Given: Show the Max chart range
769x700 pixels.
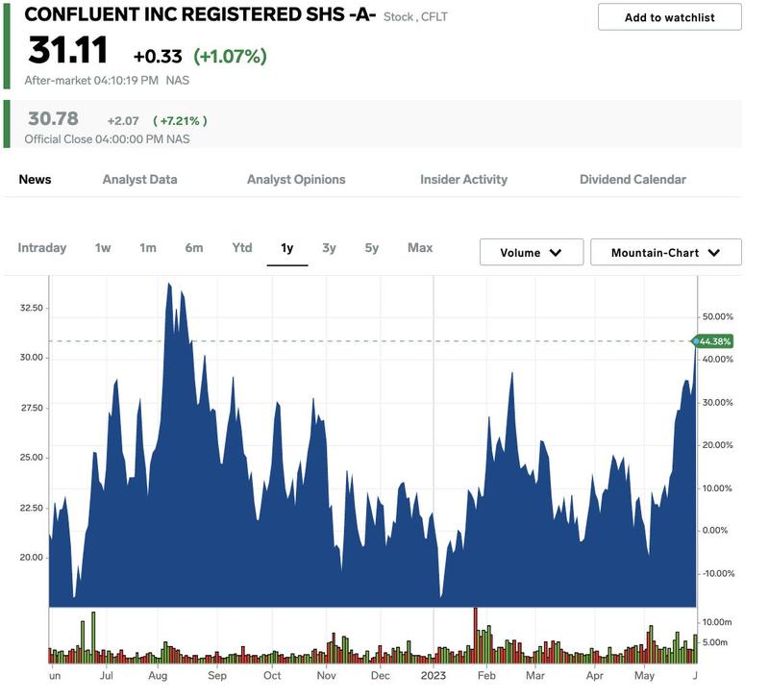Looking at the screenshot, I should 420,248.
